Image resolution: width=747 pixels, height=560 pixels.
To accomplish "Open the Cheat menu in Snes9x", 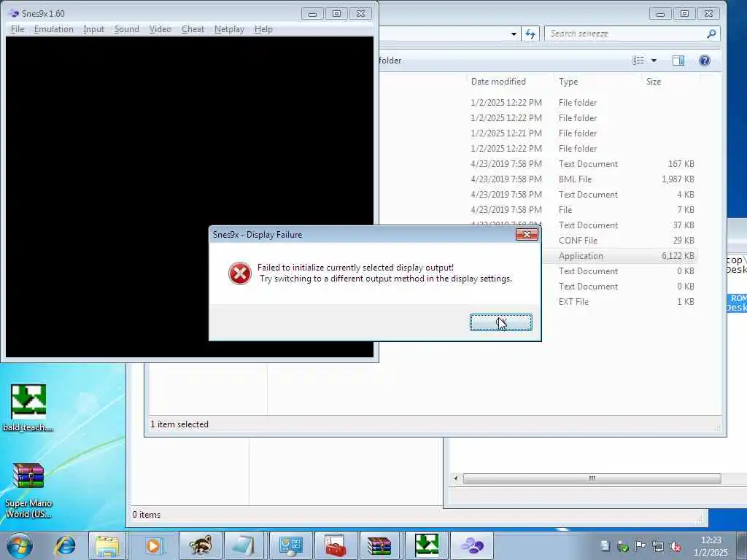I will click(x=193, y=29).
